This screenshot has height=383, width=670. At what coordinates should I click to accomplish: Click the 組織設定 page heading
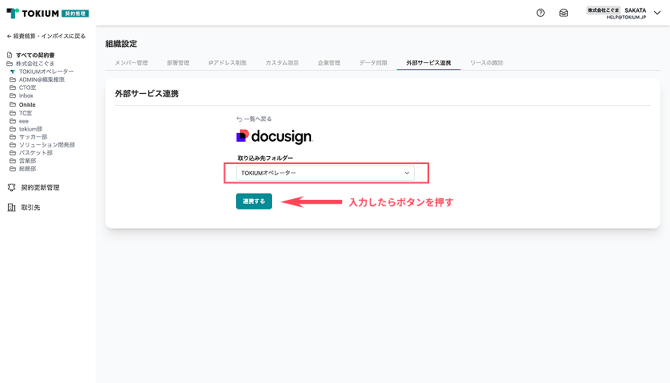(x=121, y=44)
